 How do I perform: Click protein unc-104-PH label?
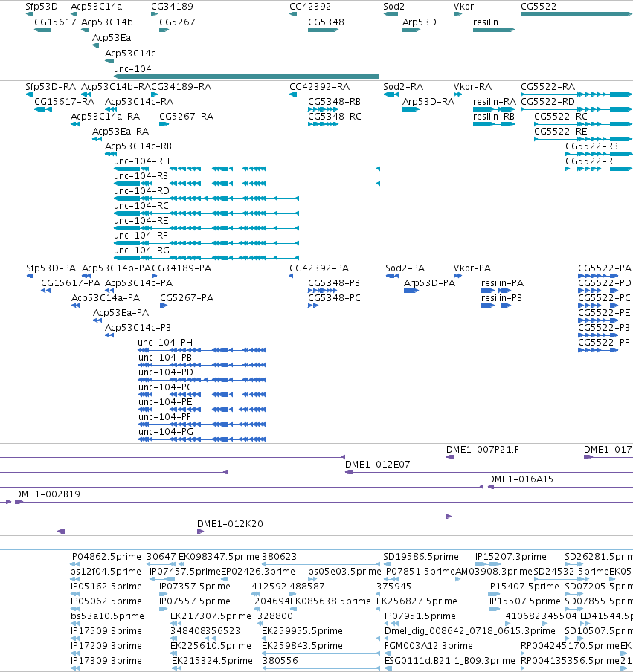point(165,343)
